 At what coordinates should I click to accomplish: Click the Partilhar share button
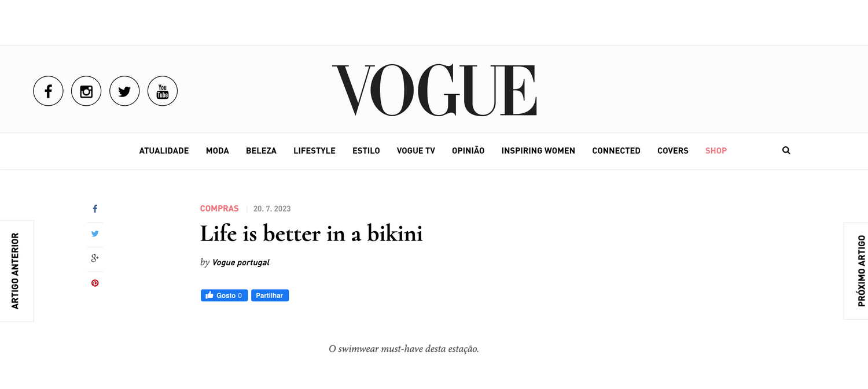(x=270, y=295)
